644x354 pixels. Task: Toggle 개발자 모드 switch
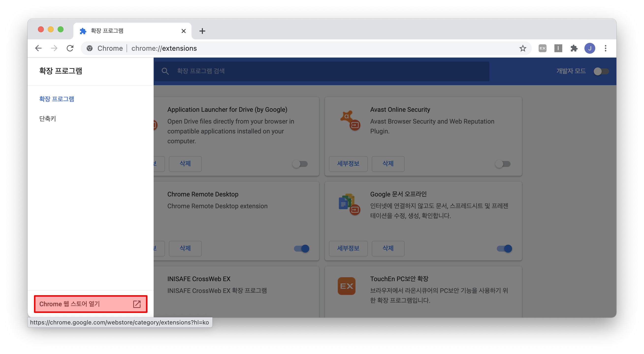[x=601, y=71]
